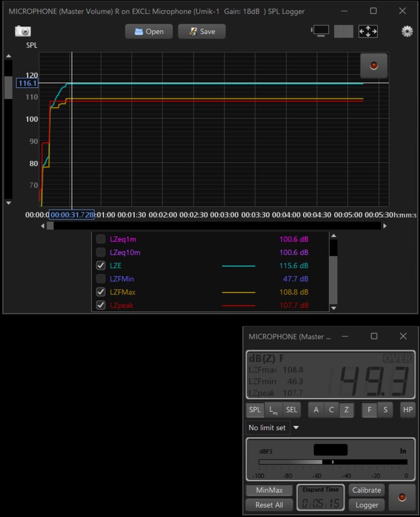Select Leq mode in the meter window
This screenshot has width=420, height=517.
[x=273, y=410]
